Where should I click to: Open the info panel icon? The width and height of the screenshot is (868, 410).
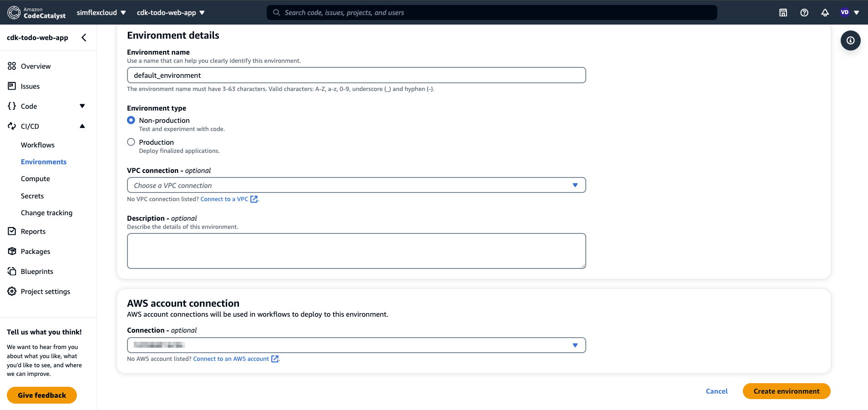850,40
